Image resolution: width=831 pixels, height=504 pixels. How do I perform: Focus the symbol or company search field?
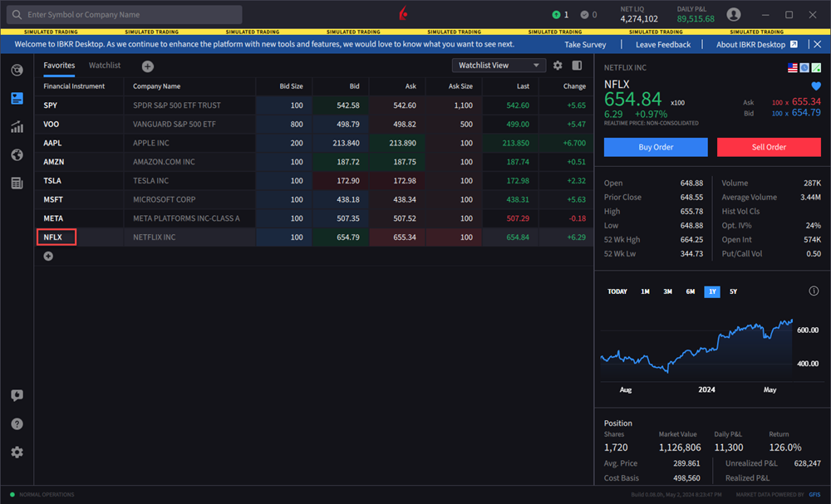(124, 15)
